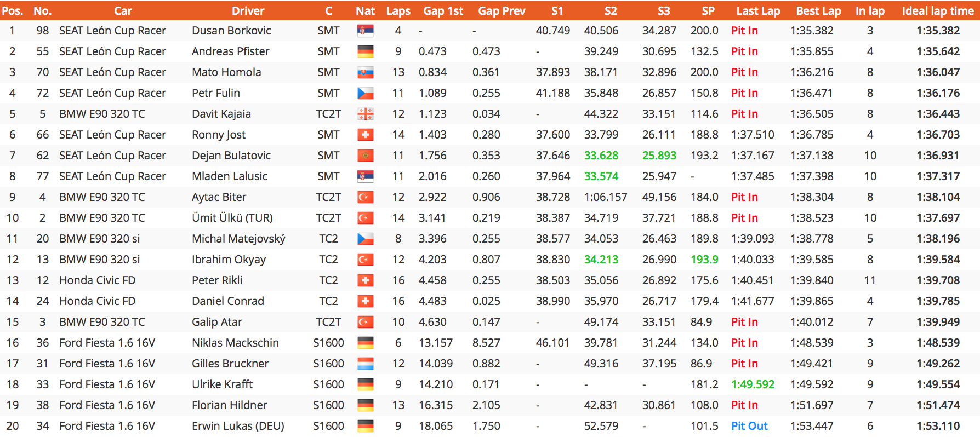This screenshot has width=980, height=437.
Task: Click Honda Civic FD in Peter Rikli row
Action: click(97, 280)
